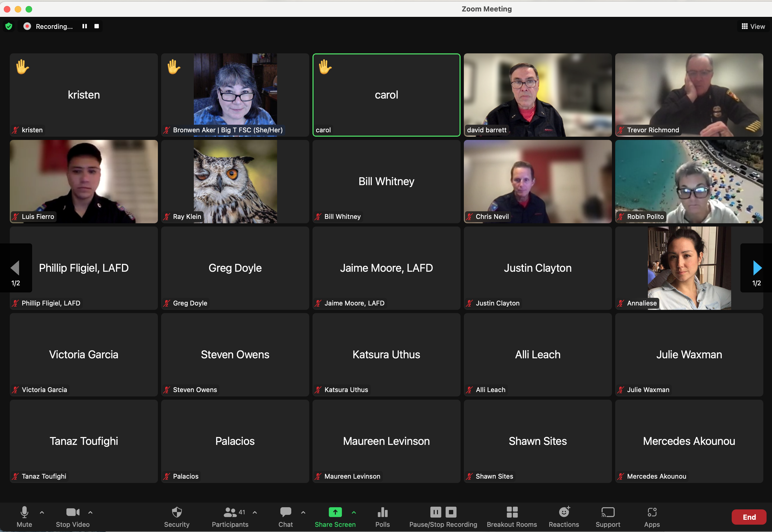Click the green Share Screen button
The width and height of the screenshot is (772, 532).
point(335,517)
